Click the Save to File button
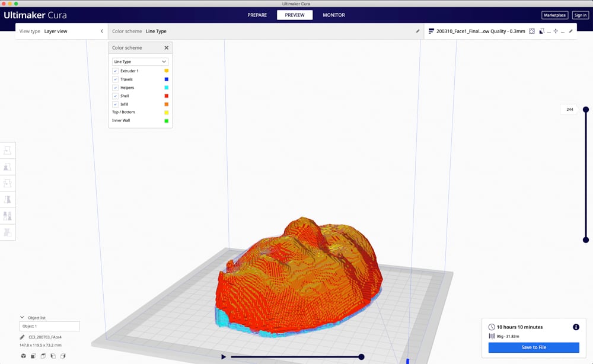Screen dimensions: 593x364 coord(533,347)
